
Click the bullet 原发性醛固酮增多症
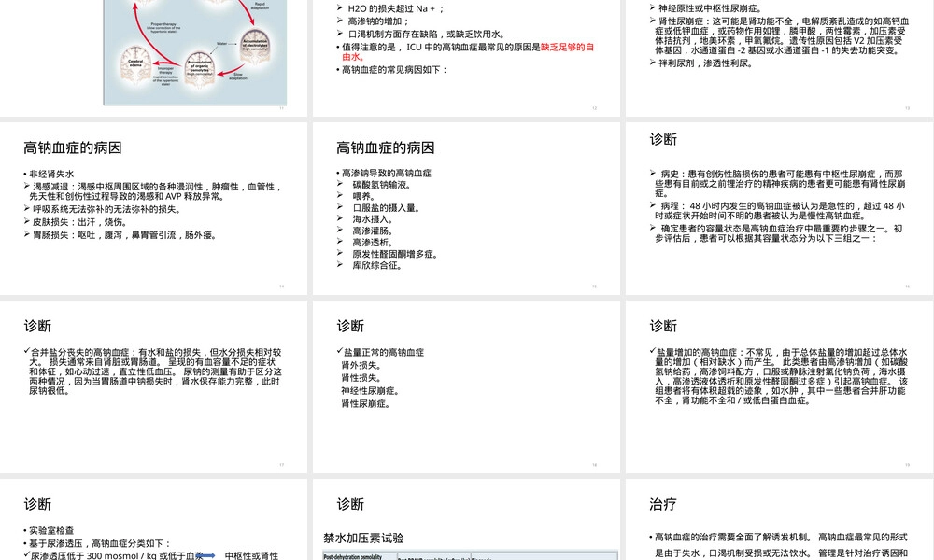[397, 254]
